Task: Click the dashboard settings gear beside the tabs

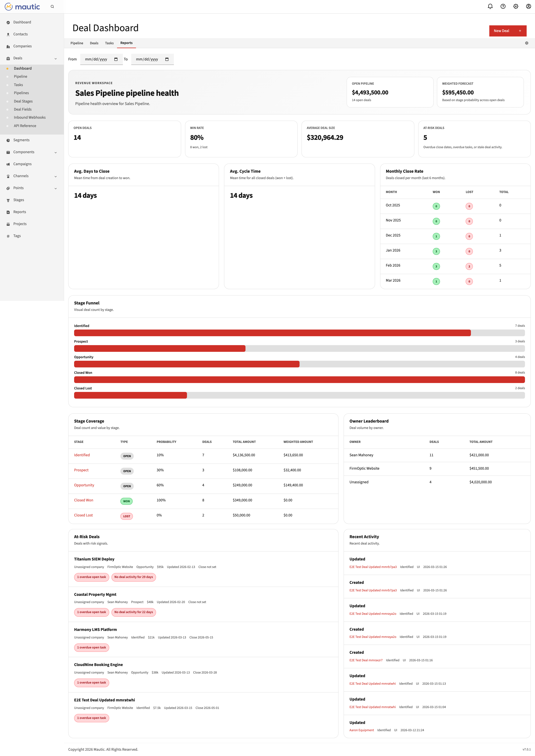Action: pos(527,43)
